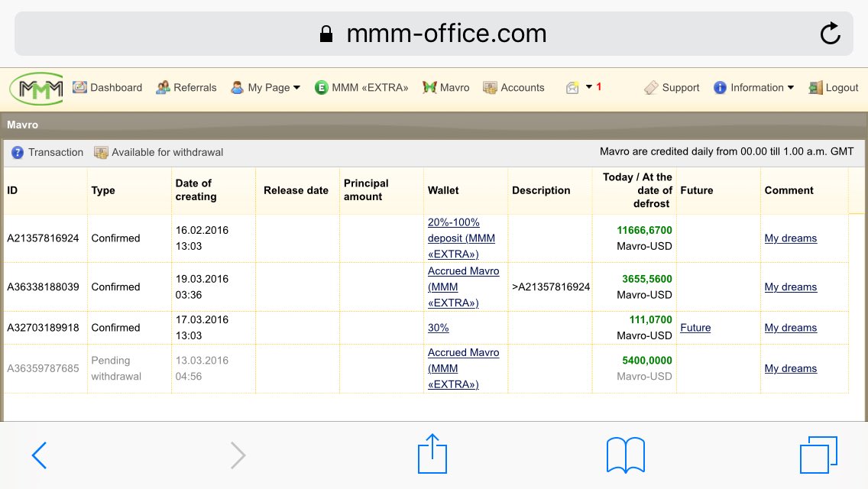Click the unread message count 1
Image resolution: width=868 pixels, height=489 pixels.
598,87
